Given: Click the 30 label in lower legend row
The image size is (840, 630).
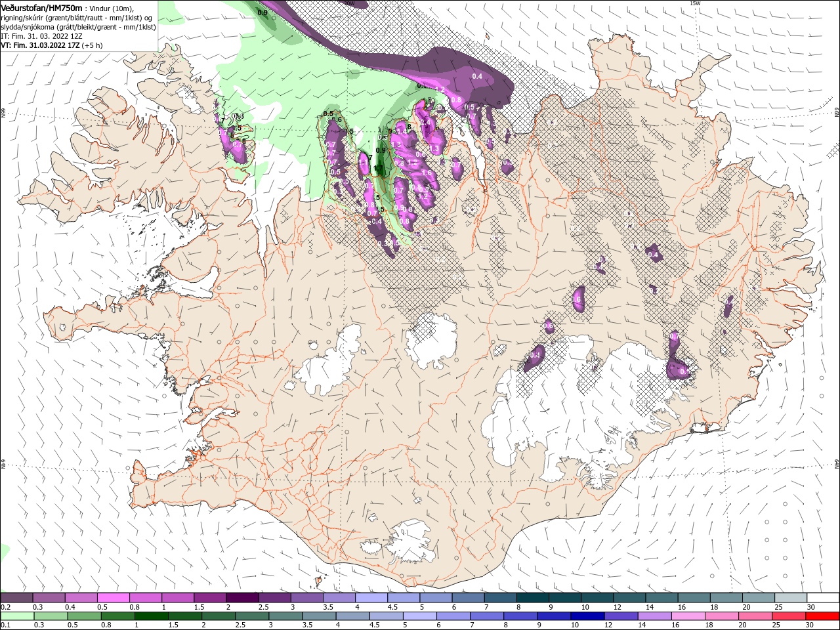Looking at the screenshot, I should click(811, 625).
